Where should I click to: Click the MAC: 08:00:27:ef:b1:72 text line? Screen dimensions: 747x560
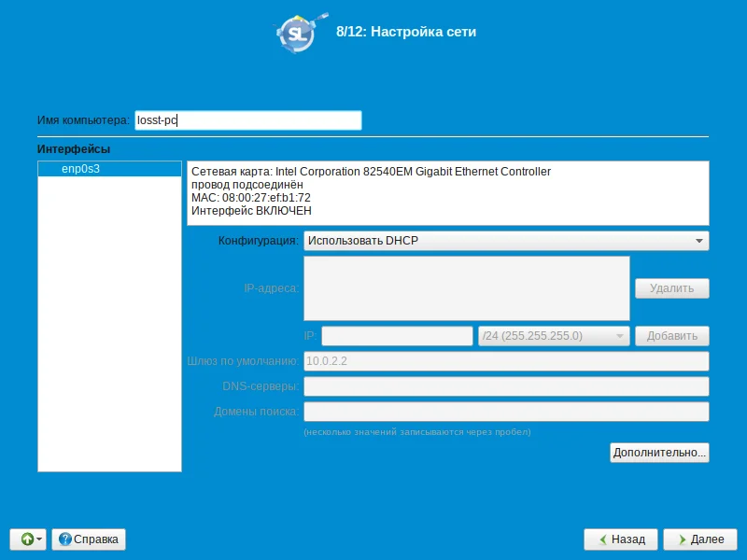[251, 198]
